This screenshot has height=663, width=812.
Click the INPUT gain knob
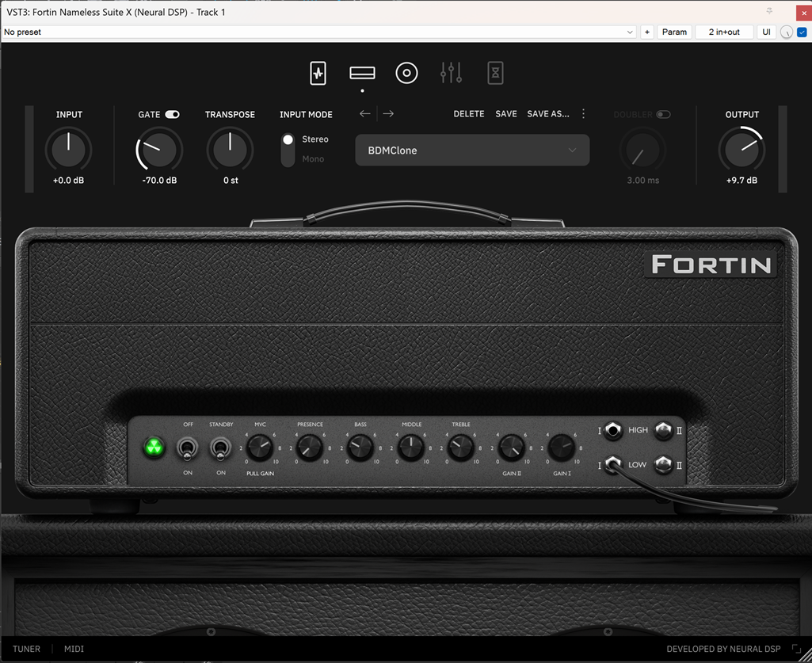tap(68, 149)
